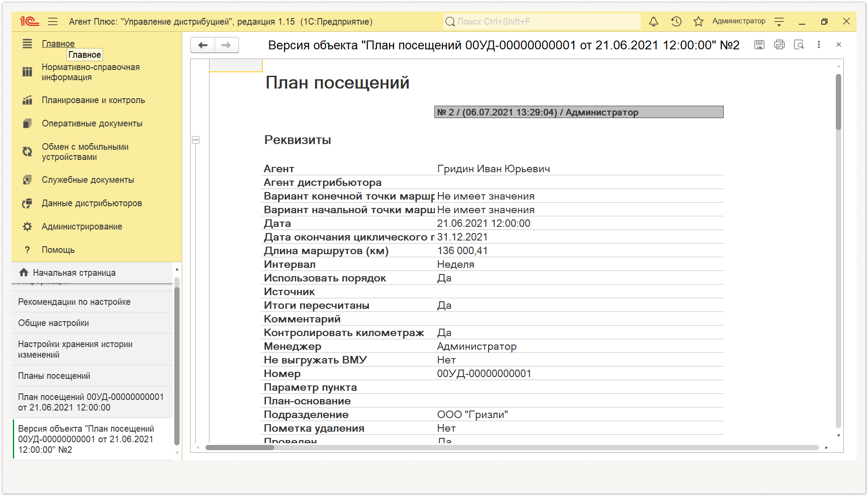Viewport: 868px width, 496px height.
Task: Switch to Рекомендации по настройке tab
Action: [x=92, y=302]
